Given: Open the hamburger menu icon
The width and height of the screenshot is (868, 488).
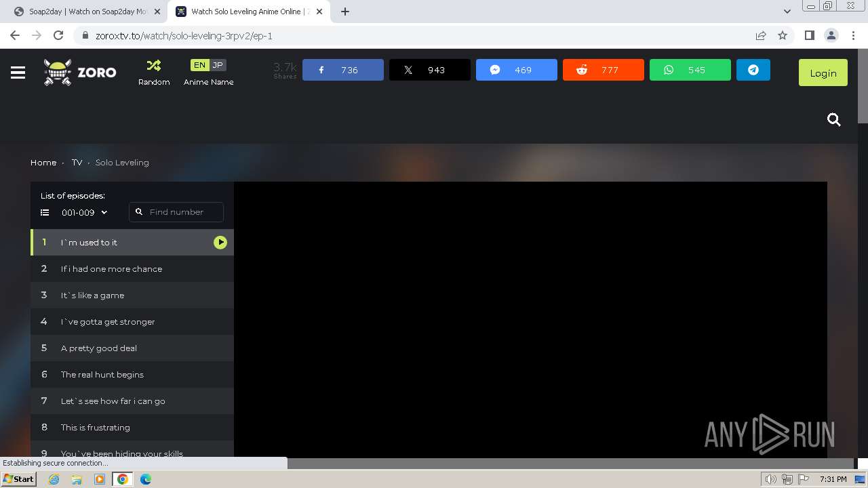Looking at the screenshot, I should coord(18,73).
